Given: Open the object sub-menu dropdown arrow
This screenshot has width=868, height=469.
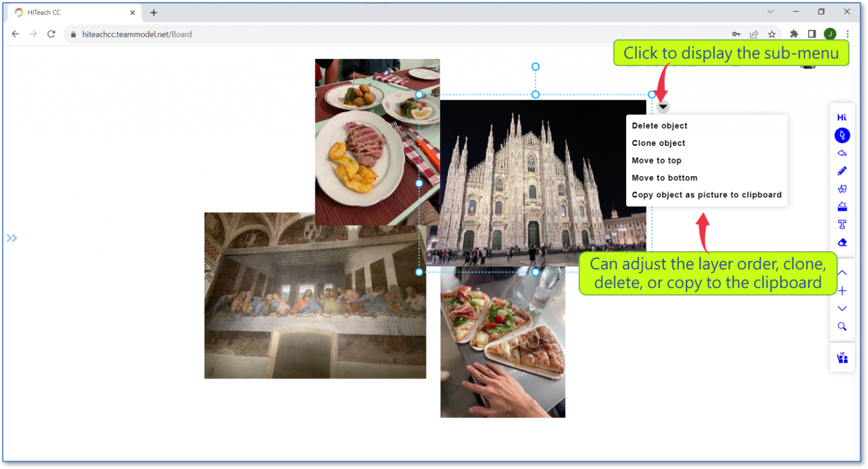Looking at the screenshot, I should click(x=663, y=107).
